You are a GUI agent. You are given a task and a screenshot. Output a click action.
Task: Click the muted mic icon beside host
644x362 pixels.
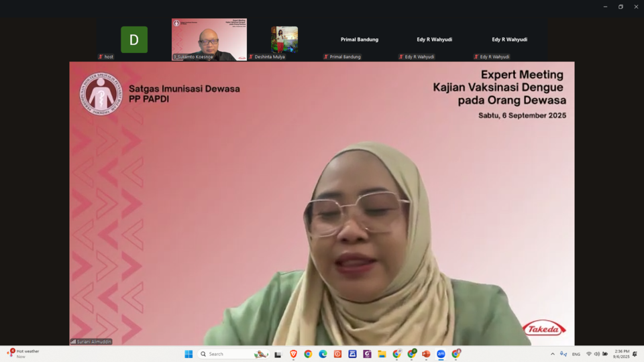pos(101,57)
